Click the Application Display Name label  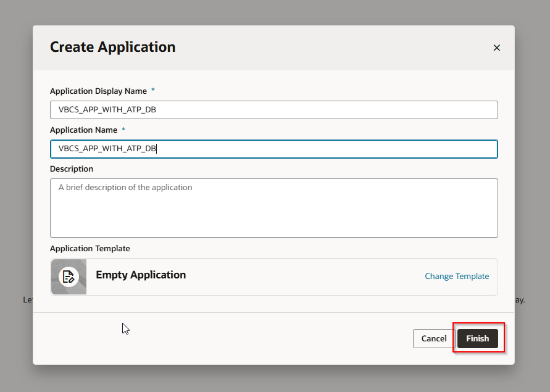tap(98, 91)
